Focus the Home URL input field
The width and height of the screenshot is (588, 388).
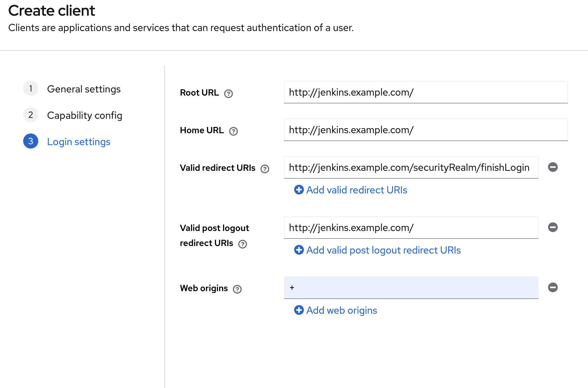point(426,130)
